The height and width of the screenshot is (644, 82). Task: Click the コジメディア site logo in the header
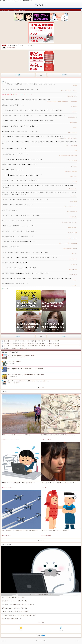click(x=41, y=5)
